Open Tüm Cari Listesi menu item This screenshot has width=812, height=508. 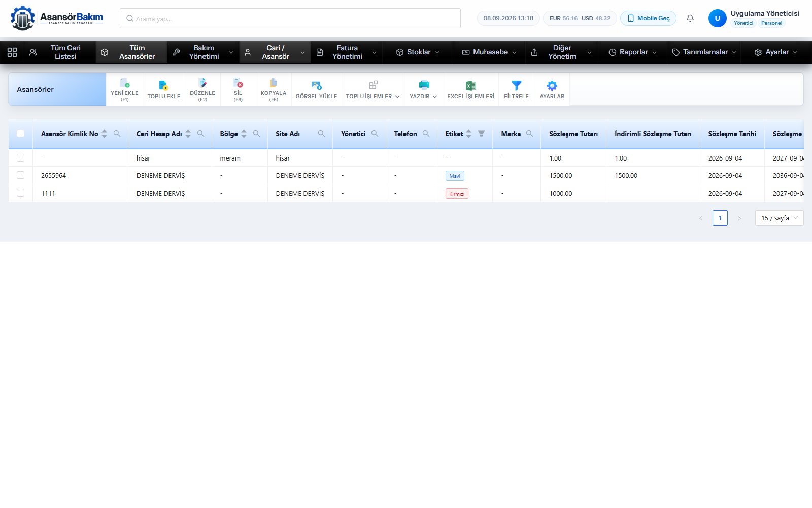[x=59, y=52]
